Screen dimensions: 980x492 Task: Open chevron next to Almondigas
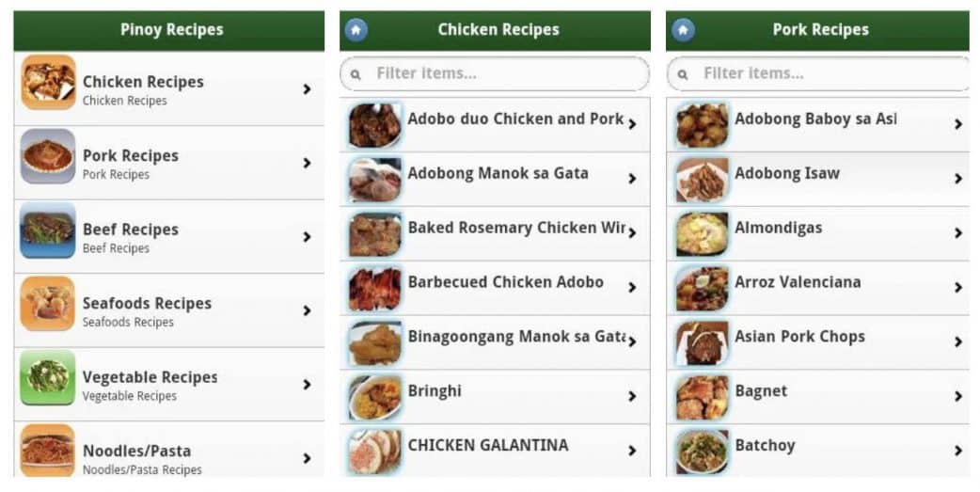click(957, 233)
